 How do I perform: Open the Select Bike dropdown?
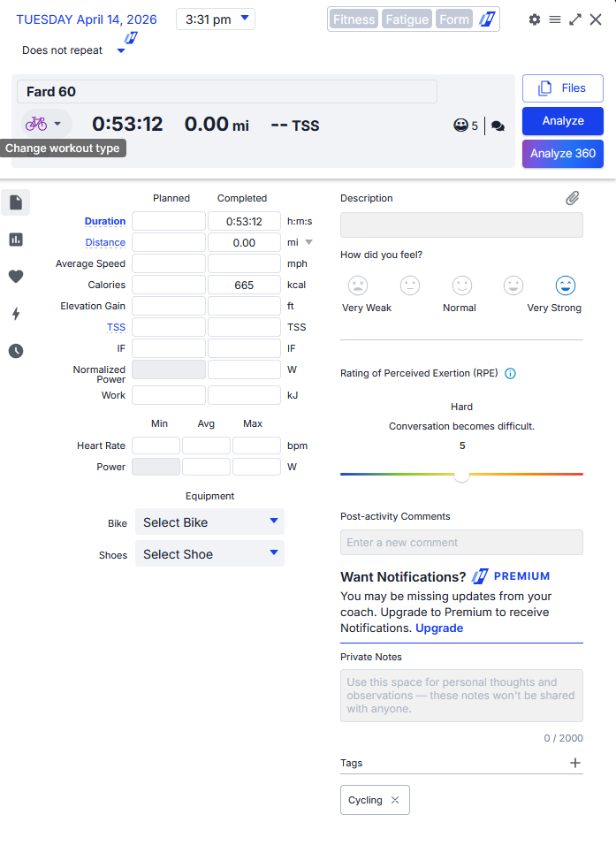tap(209, 522)
